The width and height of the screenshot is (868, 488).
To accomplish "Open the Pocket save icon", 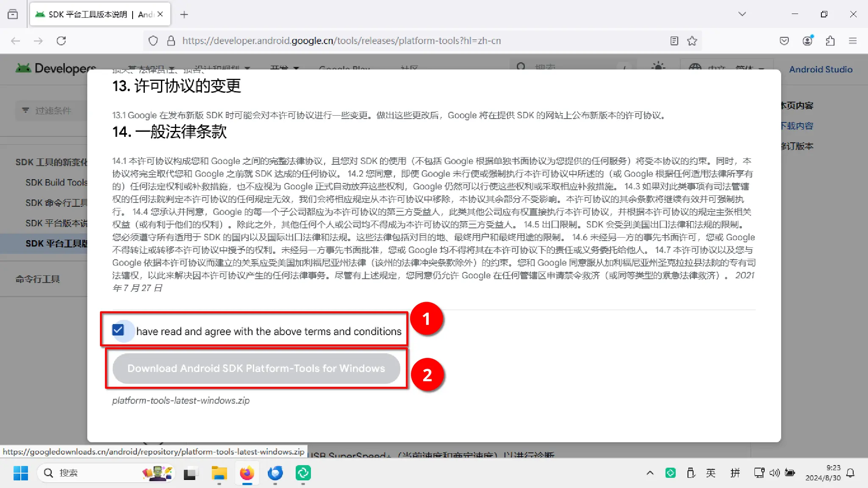I will (784, 41).
